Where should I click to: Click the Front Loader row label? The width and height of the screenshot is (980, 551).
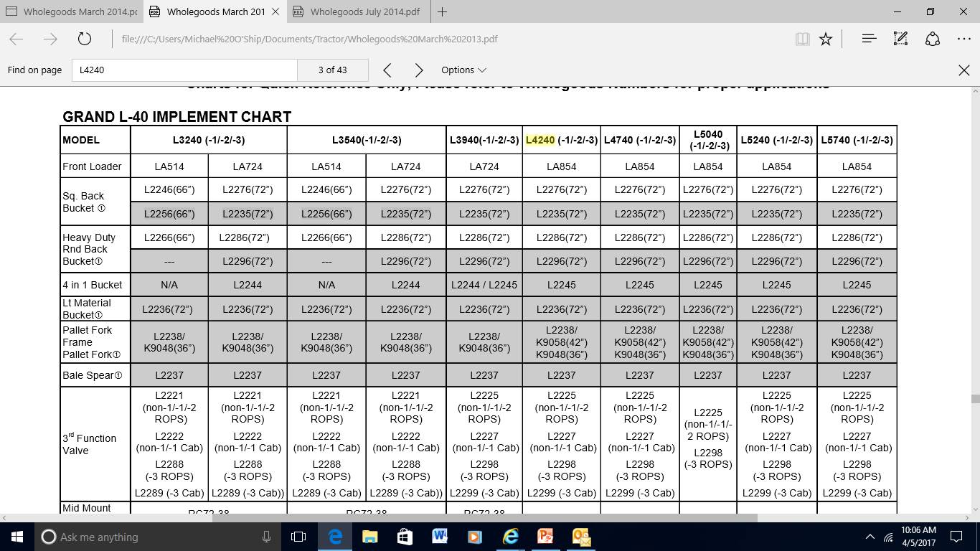92,166
